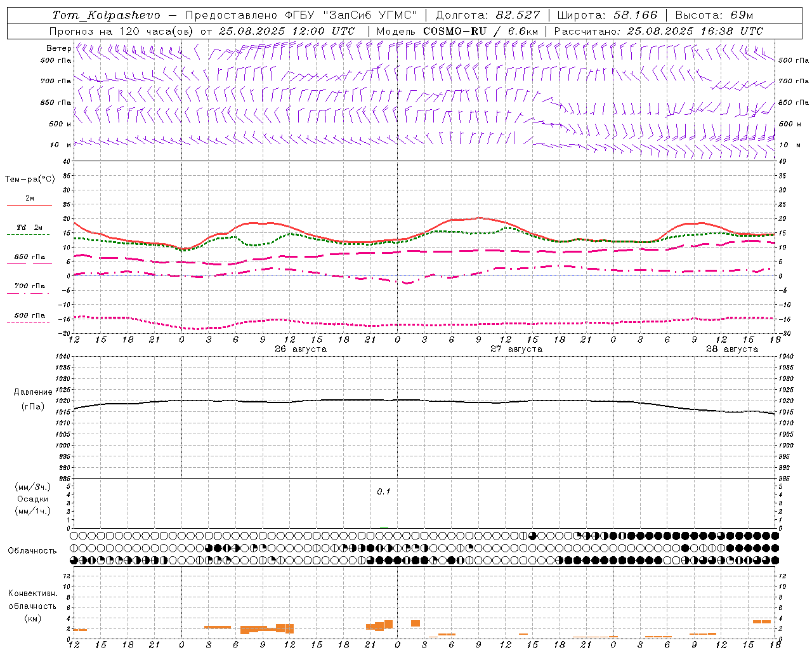The height and width of the screenshot is (650, 812).
Task: Select the elevation text Высота: 69м
Action: click(x=714, y=15)
